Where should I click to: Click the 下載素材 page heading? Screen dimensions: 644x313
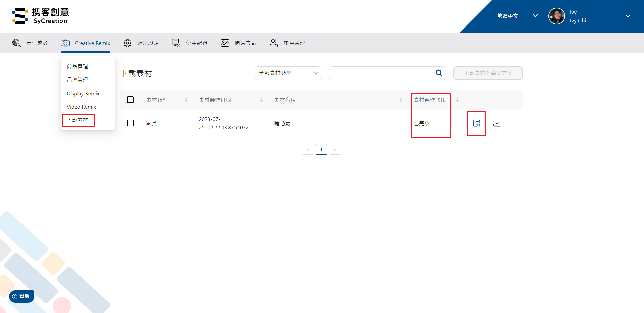(x=136, y=73)
